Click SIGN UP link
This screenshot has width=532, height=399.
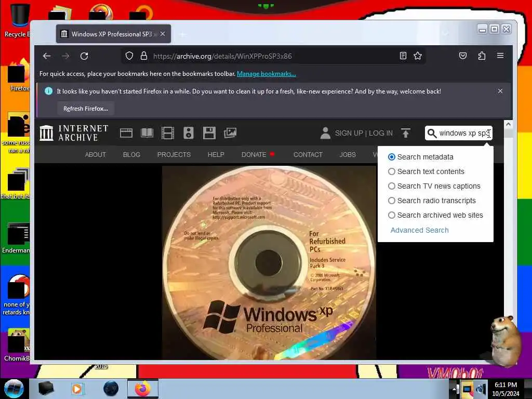click(349, 133)
